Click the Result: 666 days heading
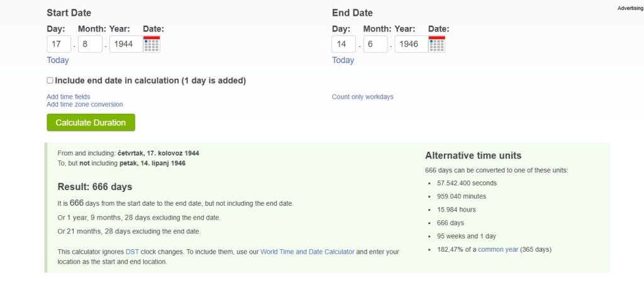The width and height of the screenshot is (644, 282). [x=94, y=187]
